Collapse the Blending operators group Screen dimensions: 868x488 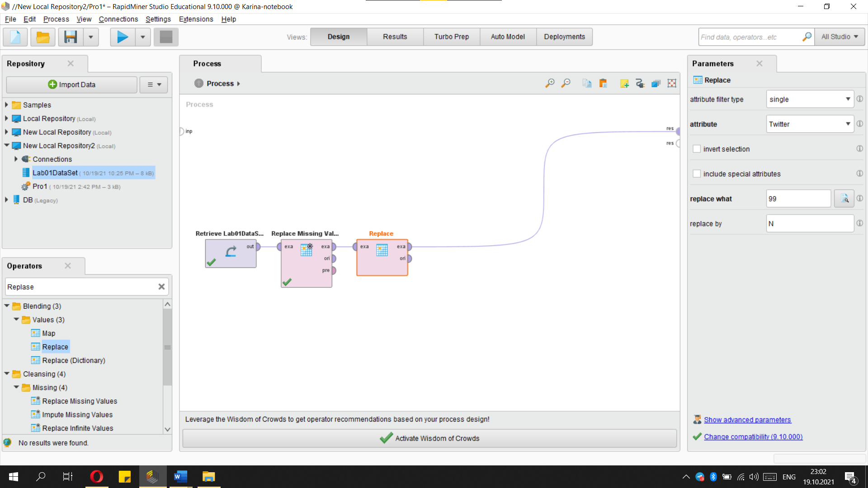(6, 306)
